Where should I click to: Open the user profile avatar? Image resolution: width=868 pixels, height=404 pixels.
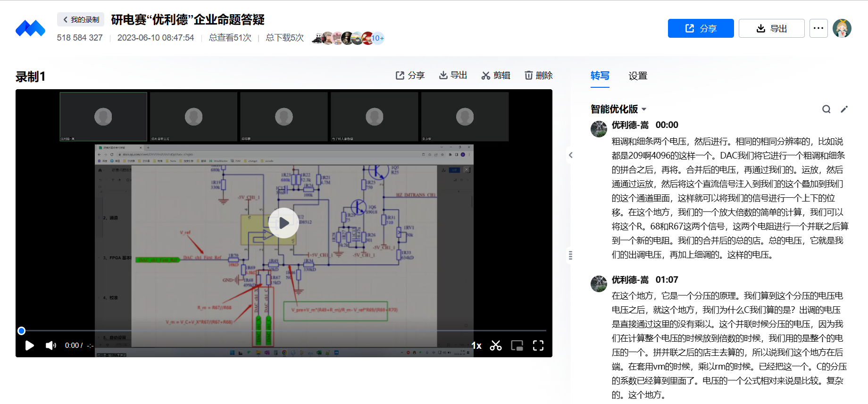pyautogui.click(x=842, y=28)
